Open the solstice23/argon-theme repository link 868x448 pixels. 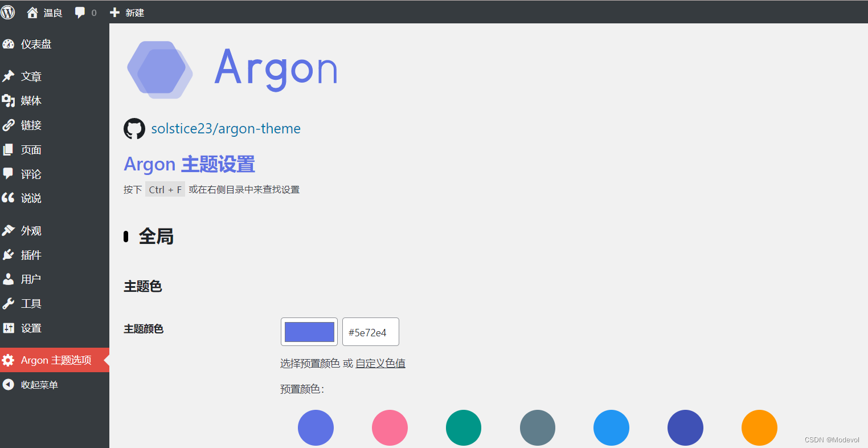pyautogui.click(x=225, y=128)
